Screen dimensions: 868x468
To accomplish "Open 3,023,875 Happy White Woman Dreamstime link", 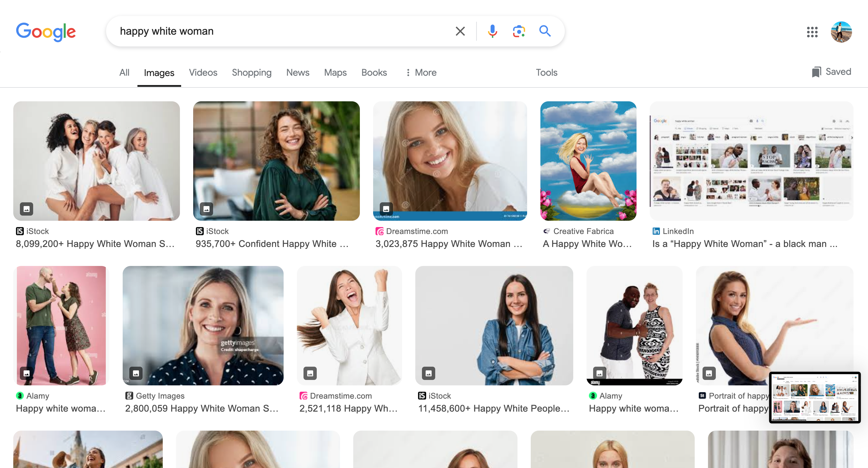I will click(x=449, y=244).
